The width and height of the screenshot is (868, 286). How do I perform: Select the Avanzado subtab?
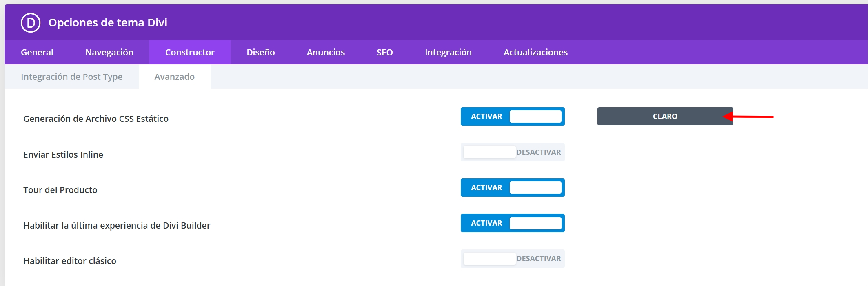(x=175, y=77)
